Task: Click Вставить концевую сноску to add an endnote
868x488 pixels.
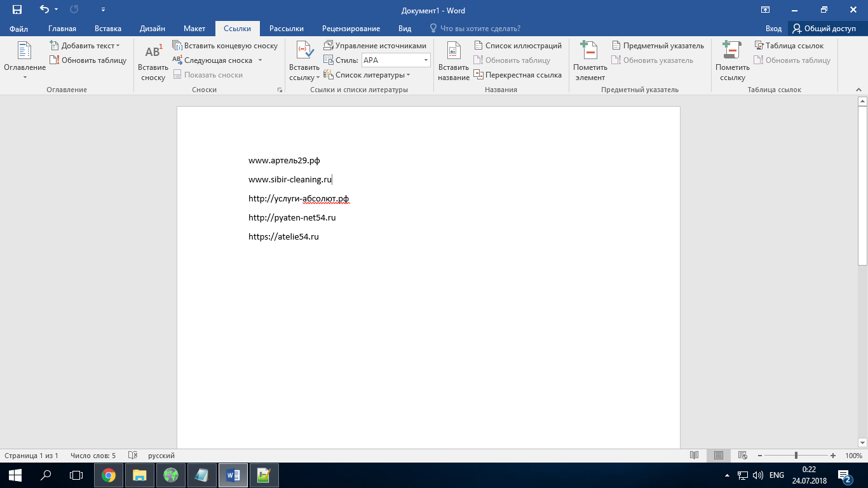Action: [226, 46]
